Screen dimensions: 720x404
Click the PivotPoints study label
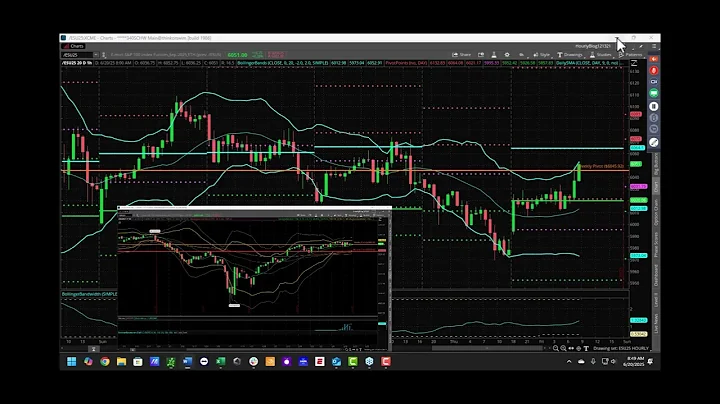click(406, 63)
